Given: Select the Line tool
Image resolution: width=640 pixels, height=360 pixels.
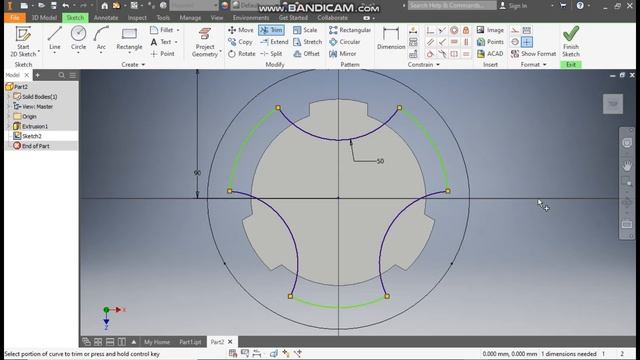Looking at the screenshot, I should click(x=55, y=38).
